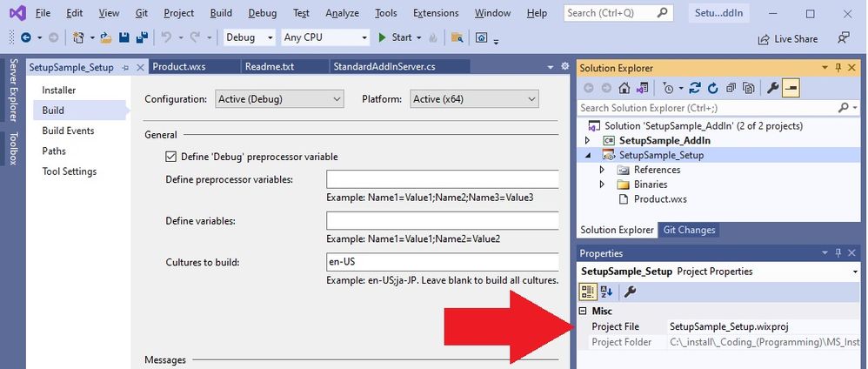Click the Define variables input field
The image size is (868, 369).
(x=443, y=220)
